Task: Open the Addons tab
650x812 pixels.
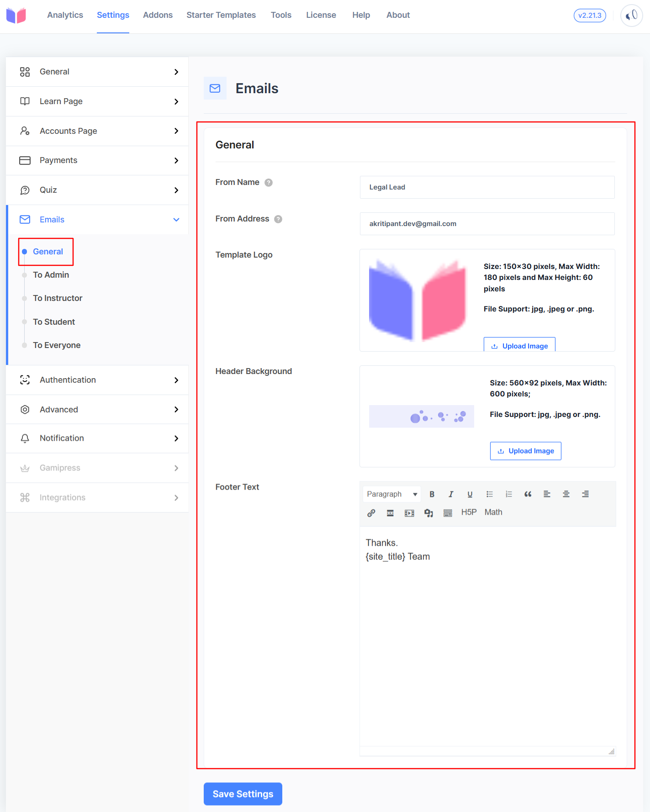Action: [158, 15]
